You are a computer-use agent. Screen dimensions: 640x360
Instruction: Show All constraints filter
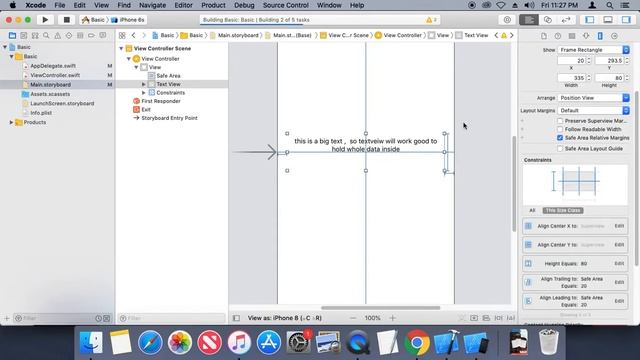532,210
